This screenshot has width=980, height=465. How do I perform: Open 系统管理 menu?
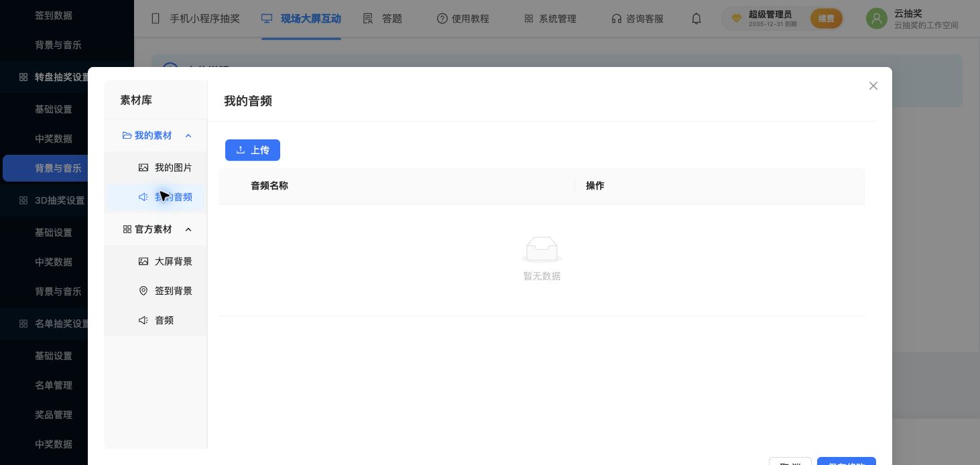(550, 19)
